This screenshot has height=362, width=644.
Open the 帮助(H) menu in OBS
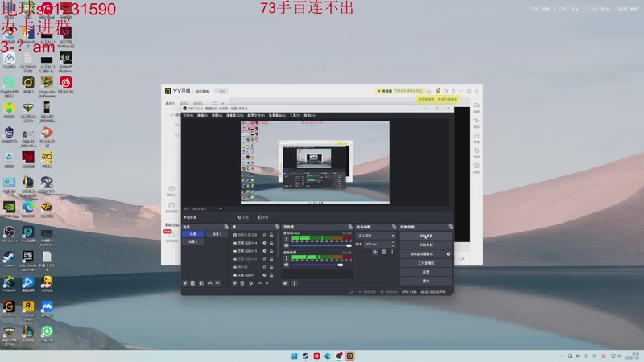(x=309, y=116)
